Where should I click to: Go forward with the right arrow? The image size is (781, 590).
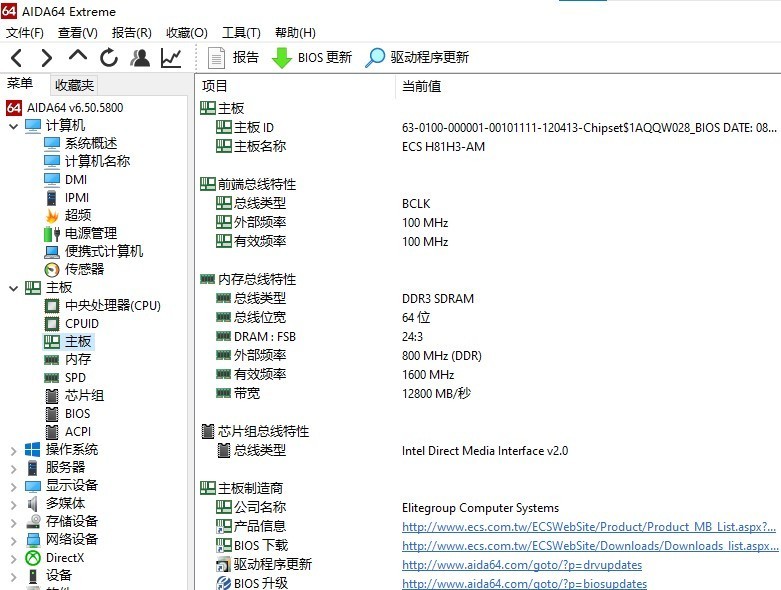47,58
